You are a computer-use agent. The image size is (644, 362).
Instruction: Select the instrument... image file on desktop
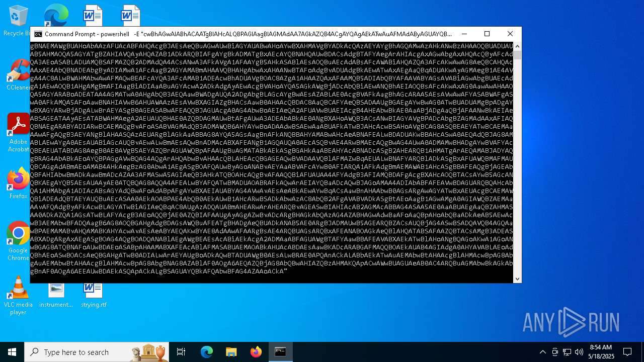(56, 296)
